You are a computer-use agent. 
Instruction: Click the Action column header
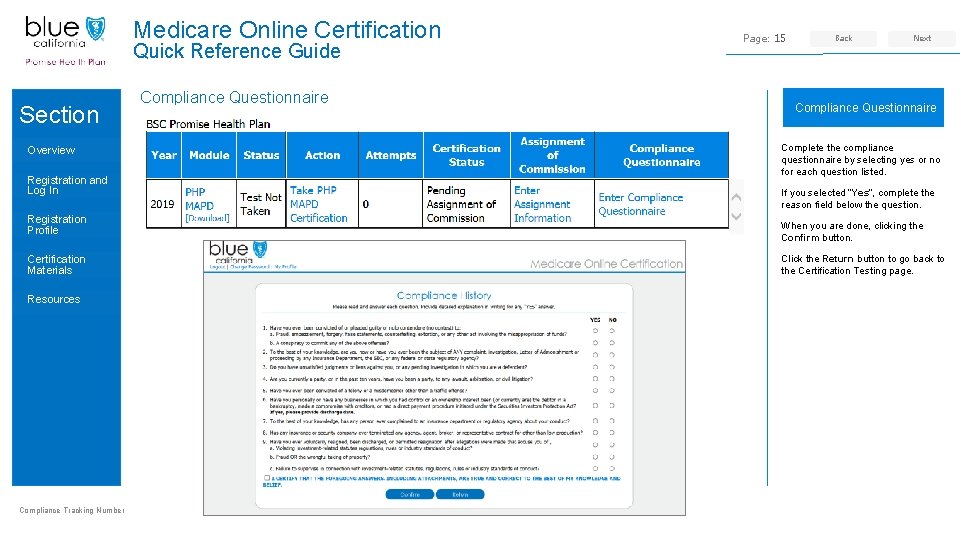tap(323, 156)
